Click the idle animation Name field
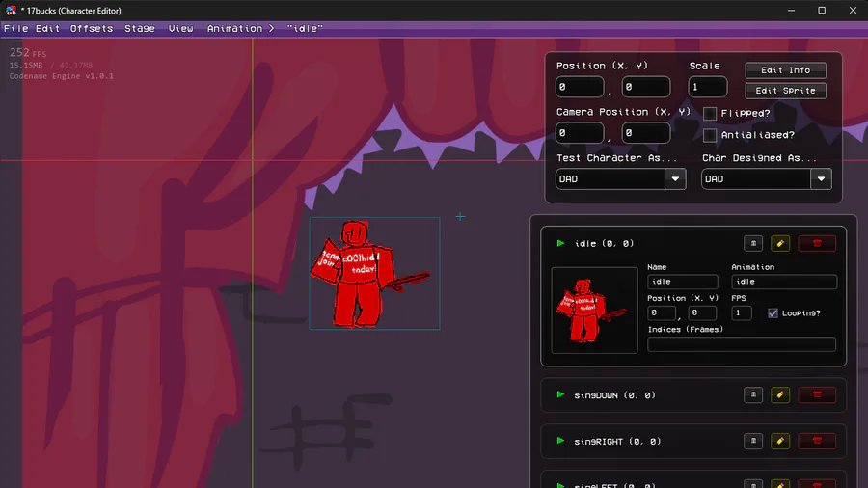868x488 pixels. tap(683, 282)
